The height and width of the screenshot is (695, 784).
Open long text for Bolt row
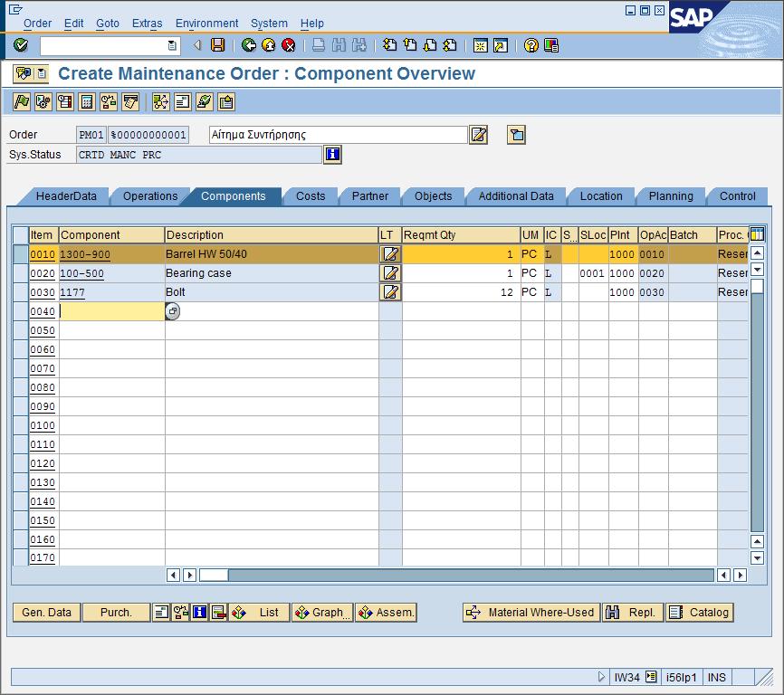pos(390,291)
